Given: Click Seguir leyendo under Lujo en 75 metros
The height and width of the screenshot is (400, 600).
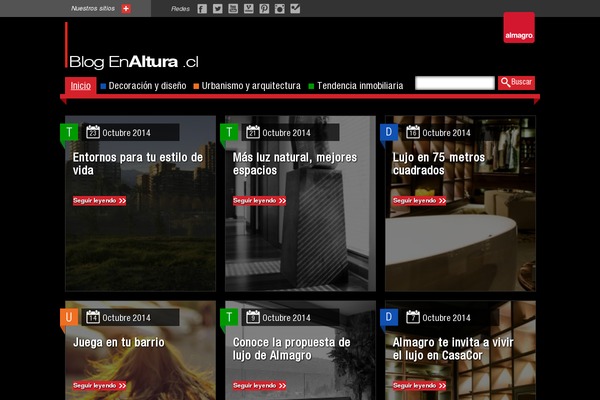Looking at the screenshot, I should 419,201.
